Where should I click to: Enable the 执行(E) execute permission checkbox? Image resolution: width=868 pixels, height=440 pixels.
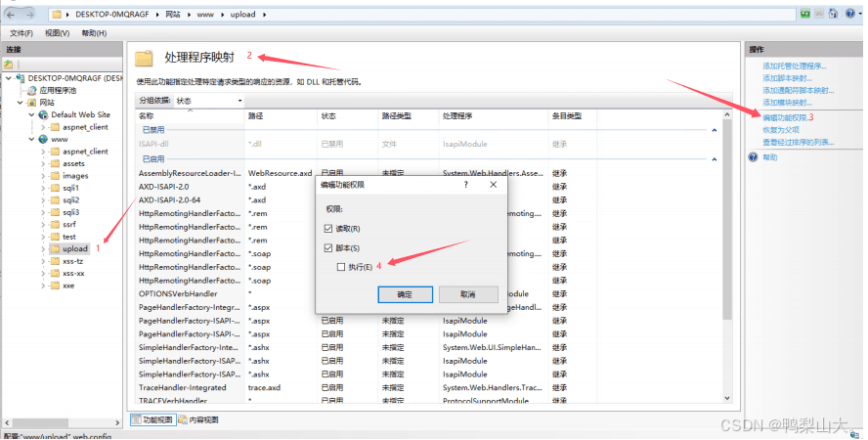tap(340, 267)
